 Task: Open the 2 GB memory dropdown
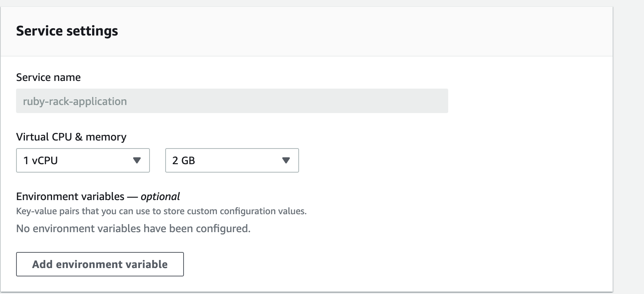pyautogui.click(x=232, y=160)
